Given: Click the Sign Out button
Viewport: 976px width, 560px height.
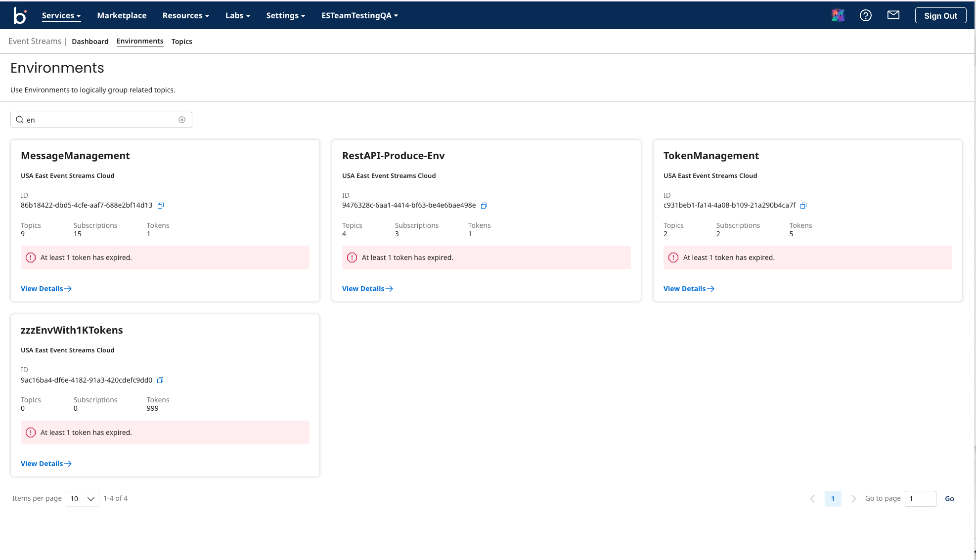Looking at the screenshot, I should pos(940,15).
